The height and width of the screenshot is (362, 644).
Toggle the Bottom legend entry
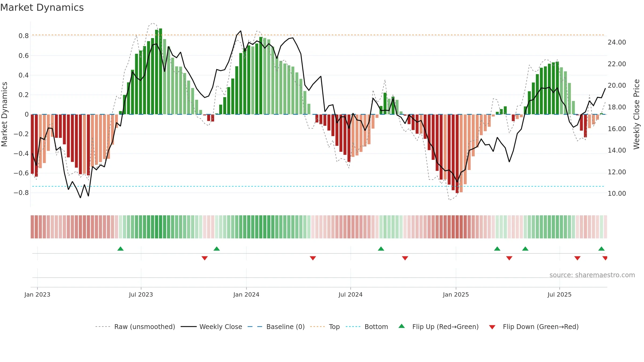point(367,327)
